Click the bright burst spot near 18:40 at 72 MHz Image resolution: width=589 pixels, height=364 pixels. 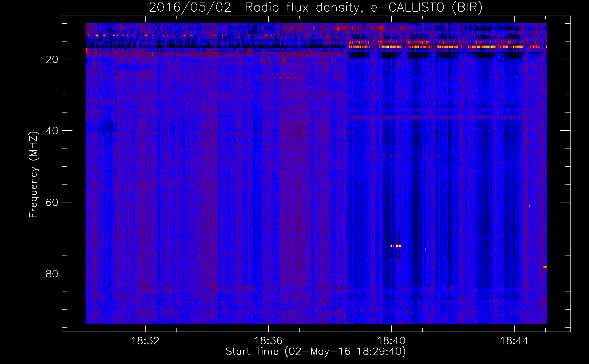(x=396, y=246)
